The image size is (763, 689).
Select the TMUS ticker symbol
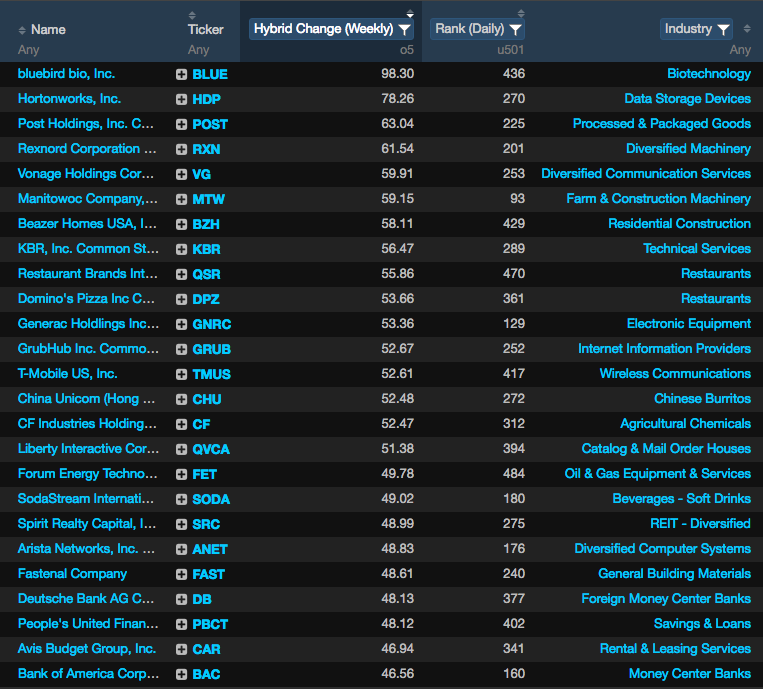[212, 374]
